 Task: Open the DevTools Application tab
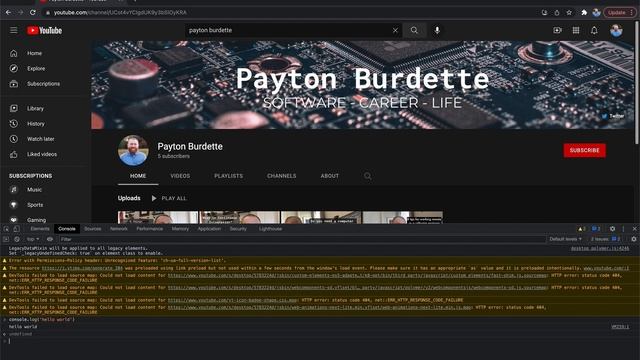click(x=209, y=229)
